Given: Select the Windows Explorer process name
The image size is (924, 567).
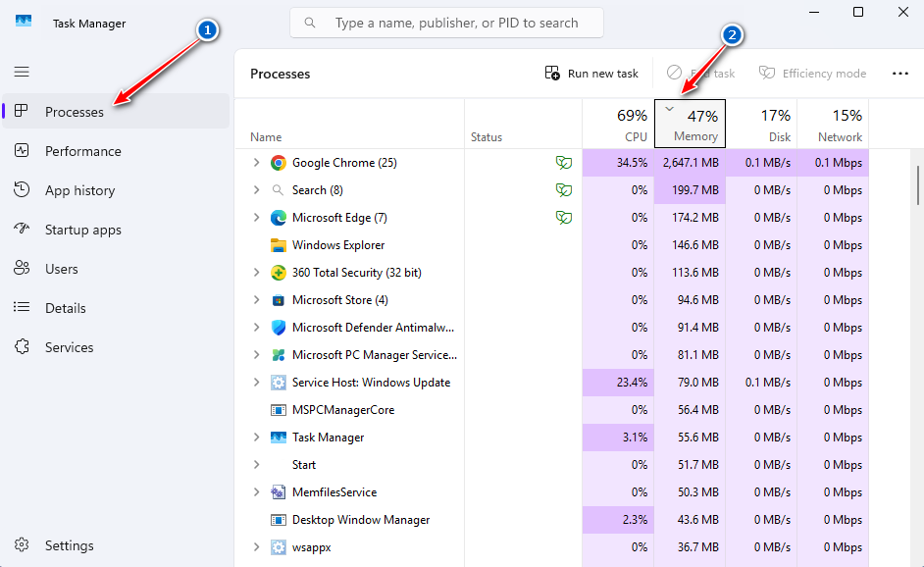Looking at the screenshot, I should [x=338, y=245].
